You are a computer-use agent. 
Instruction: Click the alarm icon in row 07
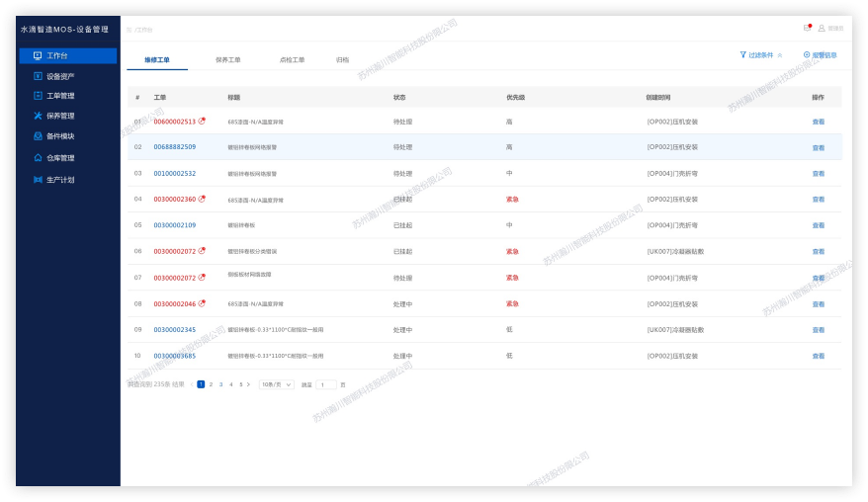[x=202, y=278]
